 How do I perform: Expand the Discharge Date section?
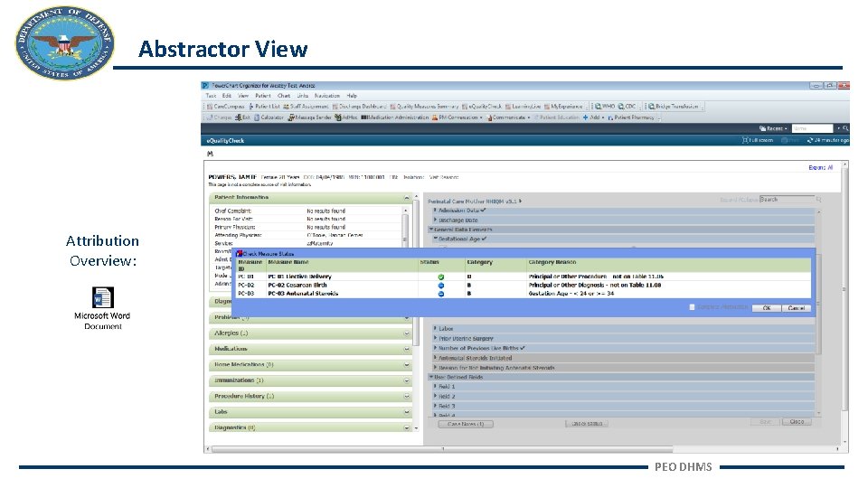(435, 220)
